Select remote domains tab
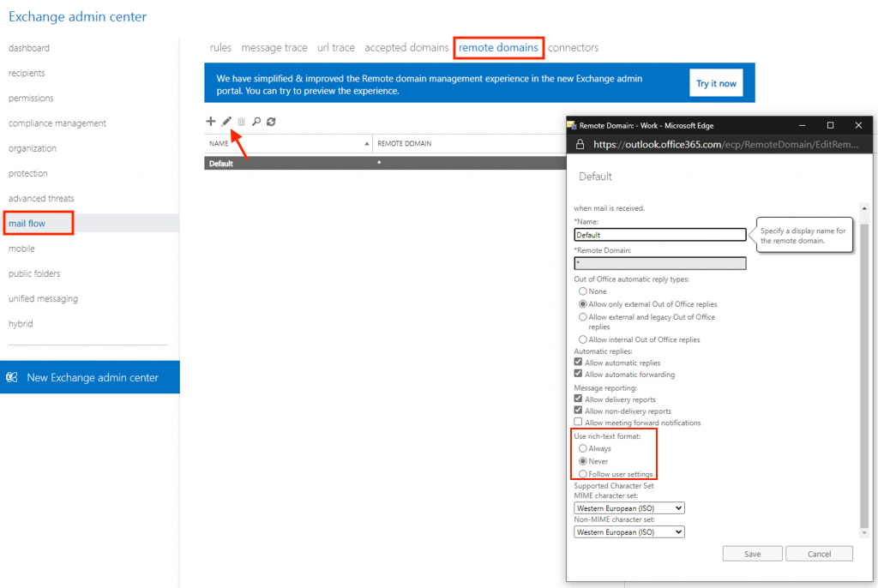 pyautogui.click(x=498, y=48)
